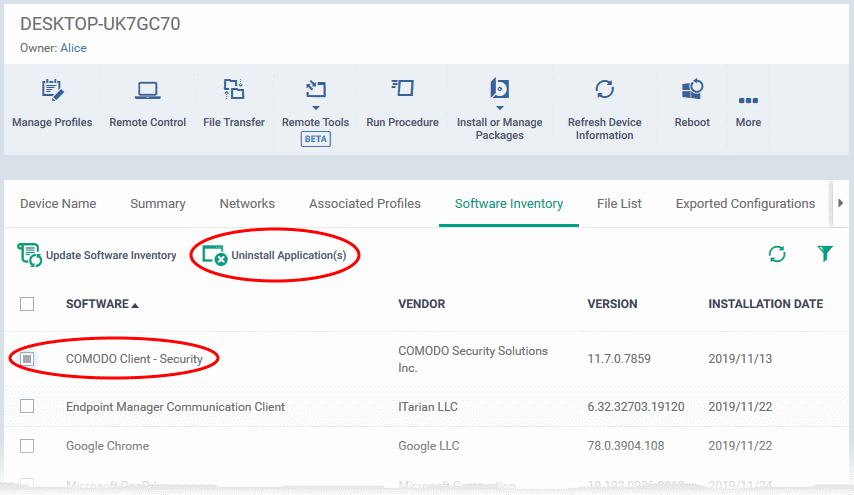Click vendor COMODO Security Solutions Inc.
The height and width of the screenshot is (495, 854).
473,359
